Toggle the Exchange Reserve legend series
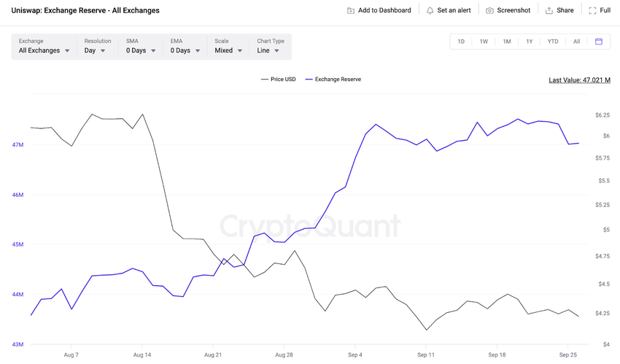This screenshot has width=620, height=364. coord(333,80)
